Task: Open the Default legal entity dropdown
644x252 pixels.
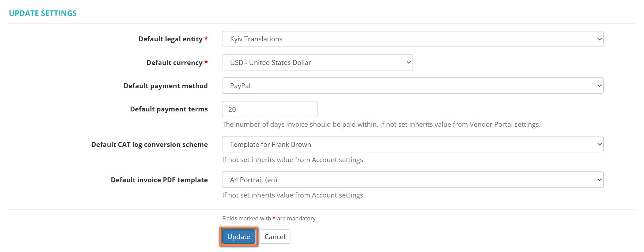Action: pyautogui.click(x=413, y=39)
